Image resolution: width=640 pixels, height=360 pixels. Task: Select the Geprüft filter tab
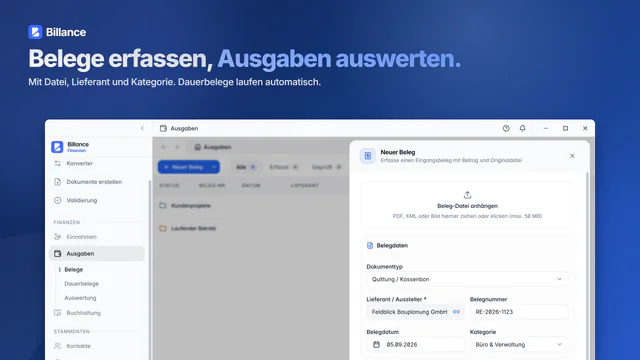[x=327, y=167]
